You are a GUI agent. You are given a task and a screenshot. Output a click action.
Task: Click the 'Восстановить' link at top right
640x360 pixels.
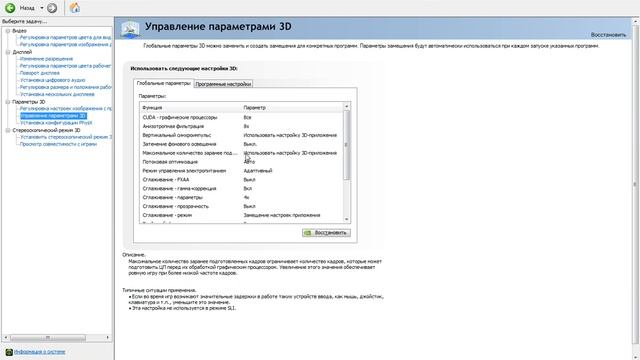pyautogui.click(x=608, y=35)
